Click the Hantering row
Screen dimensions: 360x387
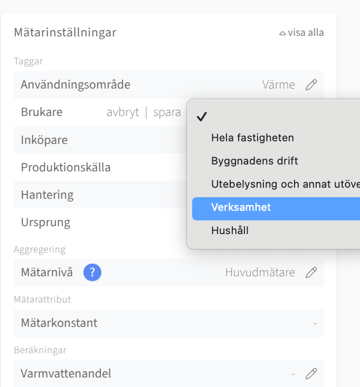click(100, 195)
